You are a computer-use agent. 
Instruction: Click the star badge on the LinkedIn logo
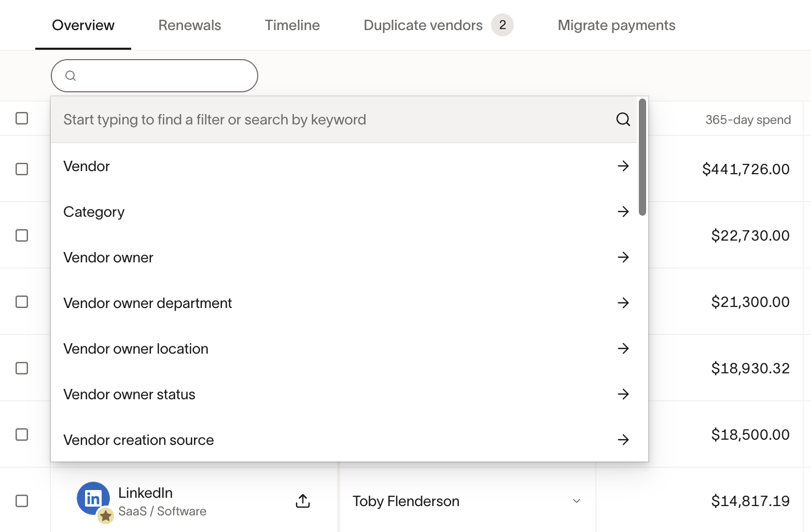click(106, 516)
